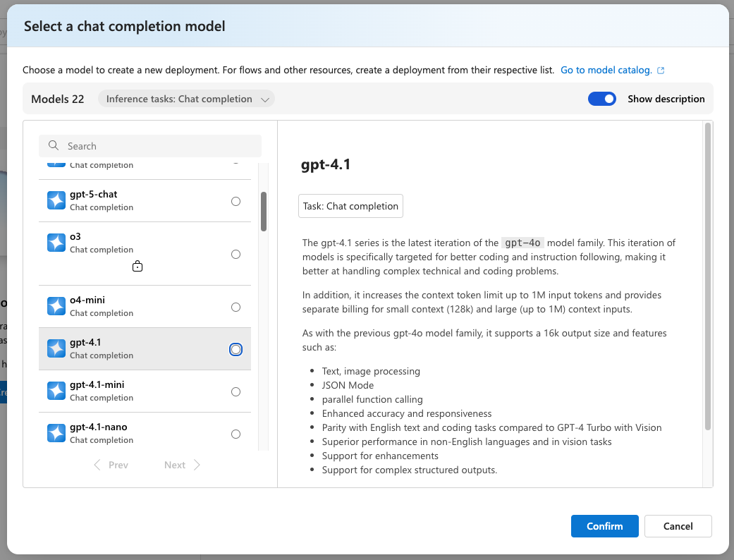Click the o3 model name
The width and height of the screenshot is (734, 560).
[x=75, y=236]
